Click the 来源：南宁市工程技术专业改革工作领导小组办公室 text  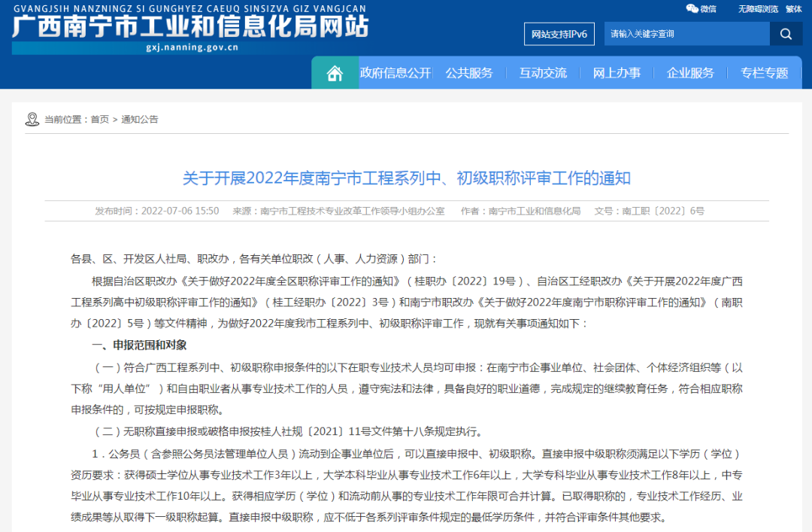338,211
